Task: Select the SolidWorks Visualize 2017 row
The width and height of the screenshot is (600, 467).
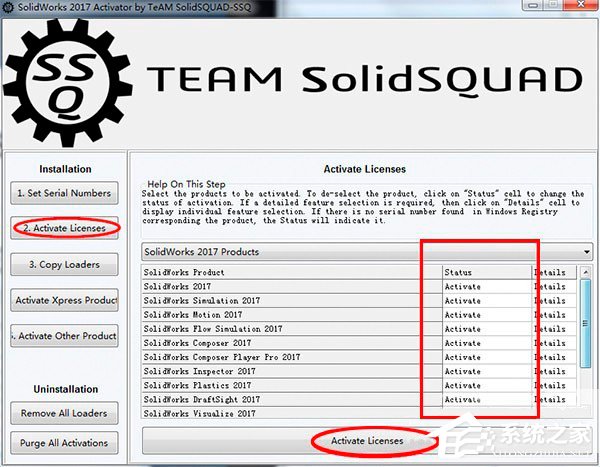Action: click(292, 413)
